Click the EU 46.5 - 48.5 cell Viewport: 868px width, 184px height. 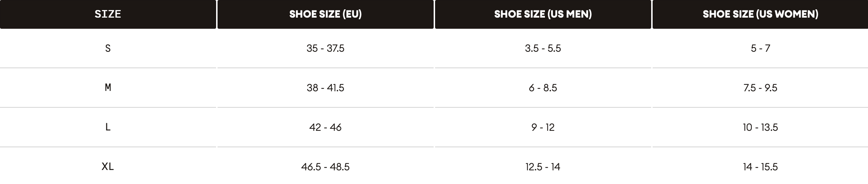(x=325, y=167)
